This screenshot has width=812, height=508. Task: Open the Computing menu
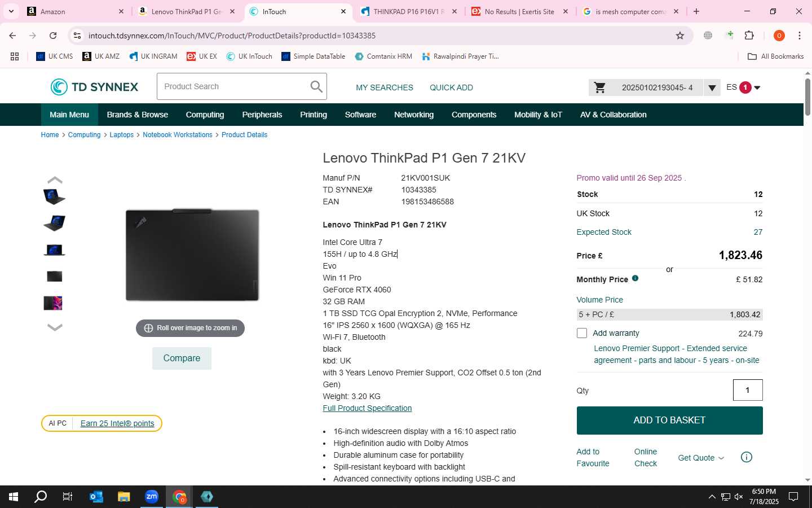[x=205, y=115]
